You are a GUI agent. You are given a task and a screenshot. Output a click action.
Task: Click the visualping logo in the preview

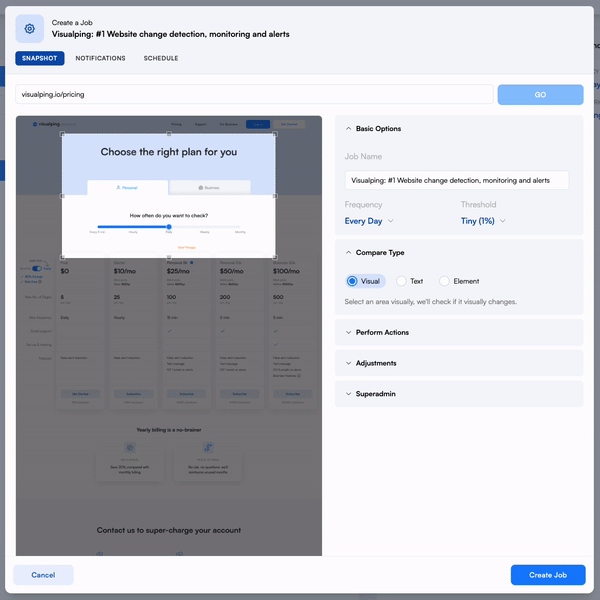[x=46, y=124]
